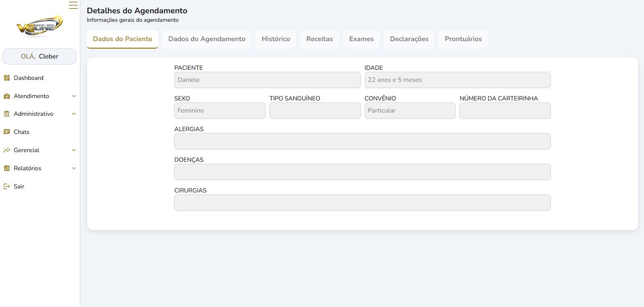Click the VGOne logo
Viewport: 644px width, 307px height.
tap(40, 26)
